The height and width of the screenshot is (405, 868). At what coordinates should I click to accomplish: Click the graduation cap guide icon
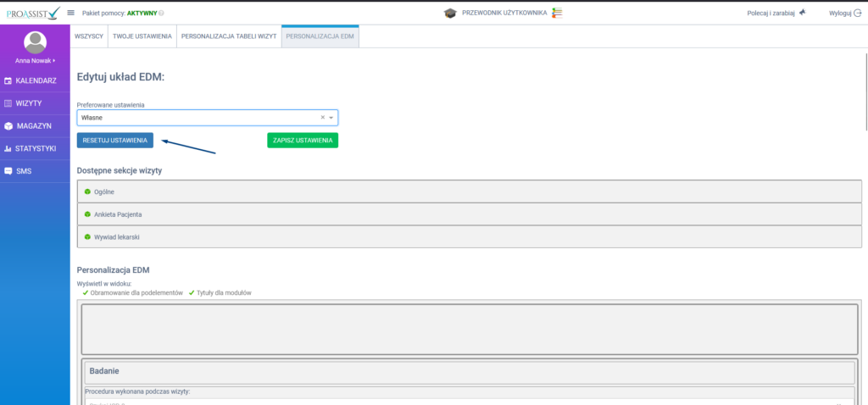click(x=450, y=13)
